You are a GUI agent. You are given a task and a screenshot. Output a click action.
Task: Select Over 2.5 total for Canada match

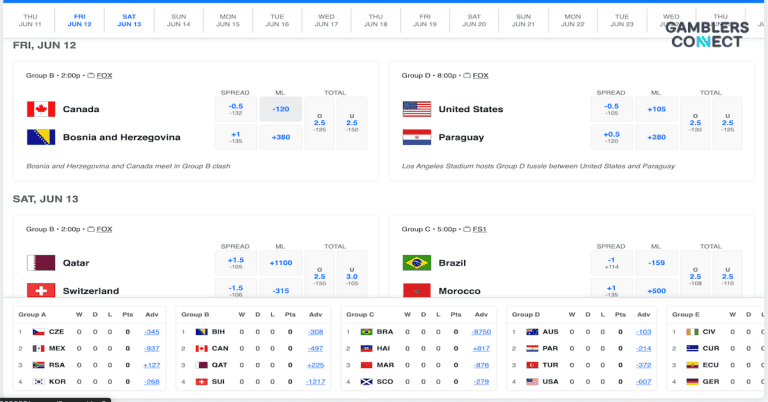click(320, 123)
